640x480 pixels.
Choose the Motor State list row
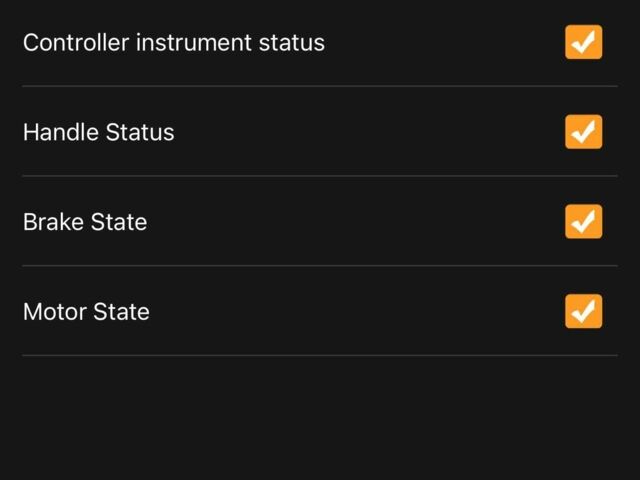[x=320, y=311]
